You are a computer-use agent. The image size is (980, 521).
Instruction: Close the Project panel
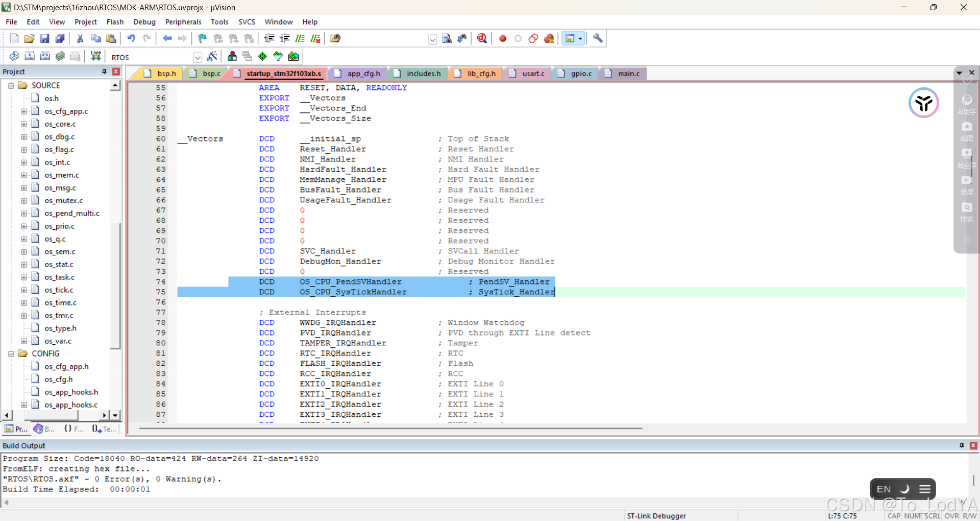pos(116,72)
